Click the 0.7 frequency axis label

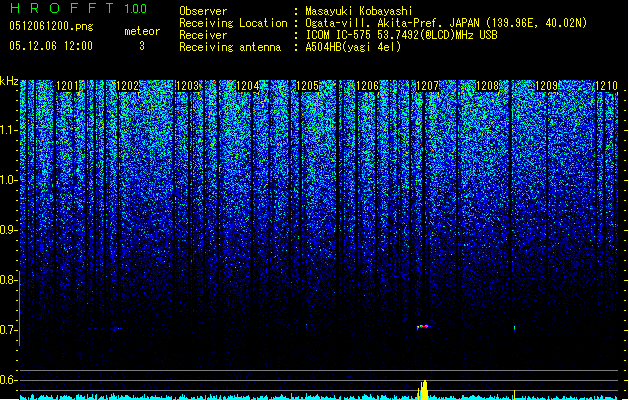(x=8, y=330)
